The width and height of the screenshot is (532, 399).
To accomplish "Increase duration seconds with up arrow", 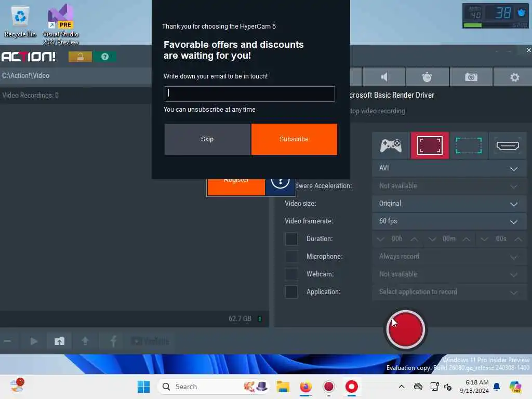I will click(518, 239).
